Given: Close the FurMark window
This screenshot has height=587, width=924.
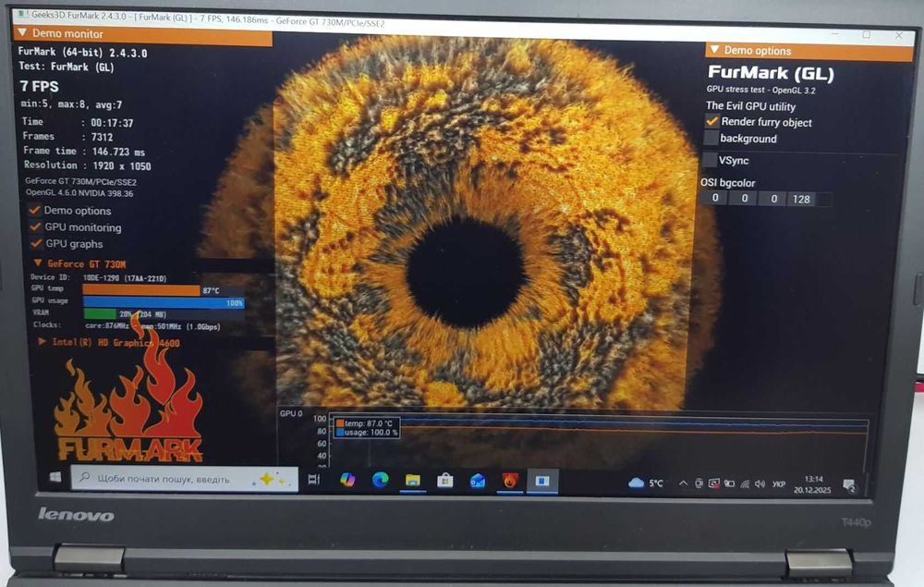Looking at the screenshot, I should (899, 35).
